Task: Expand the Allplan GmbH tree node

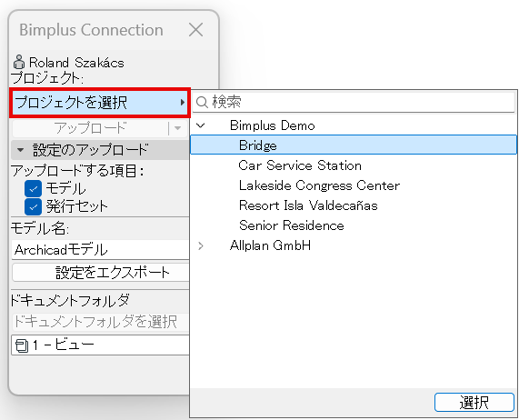Action: [201, 245]
